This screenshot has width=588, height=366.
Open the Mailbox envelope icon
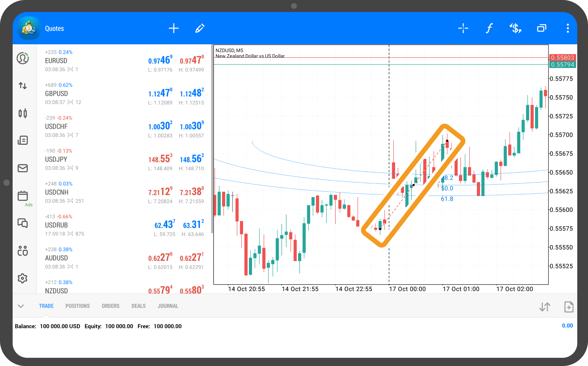pos(23,168)
